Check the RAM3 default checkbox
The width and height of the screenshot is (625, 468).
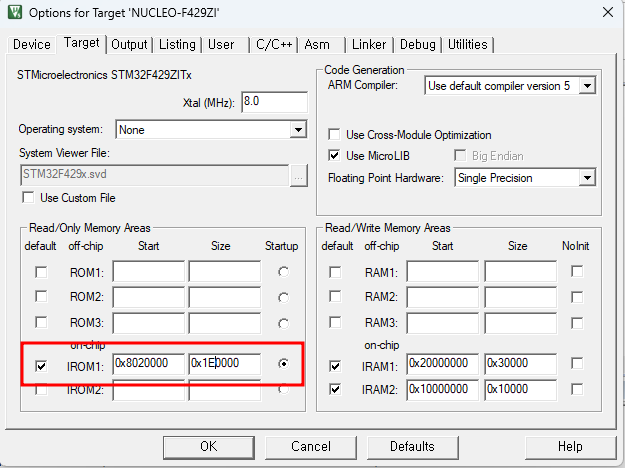coord(335,322)
